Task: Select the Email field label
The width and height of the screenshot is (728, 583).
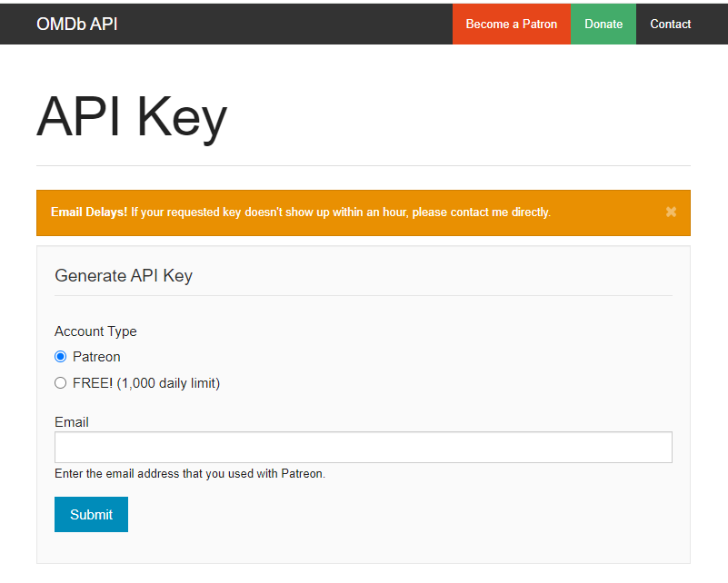Action: pyautogui.click(x=72, y=422)
